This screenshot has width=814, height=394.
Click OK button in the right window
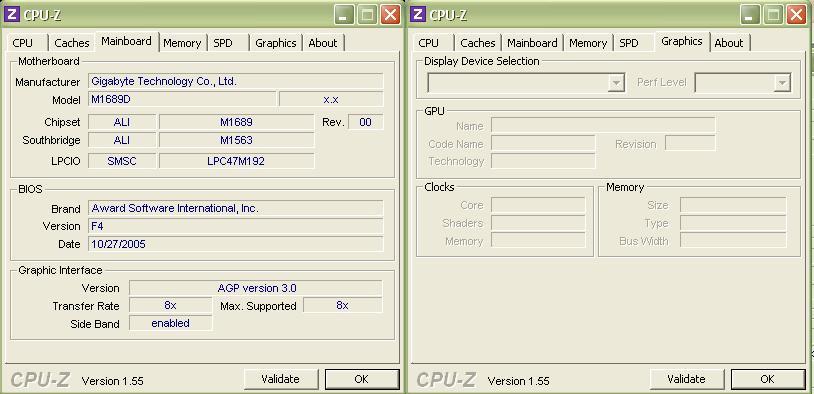tap(768, 379)
